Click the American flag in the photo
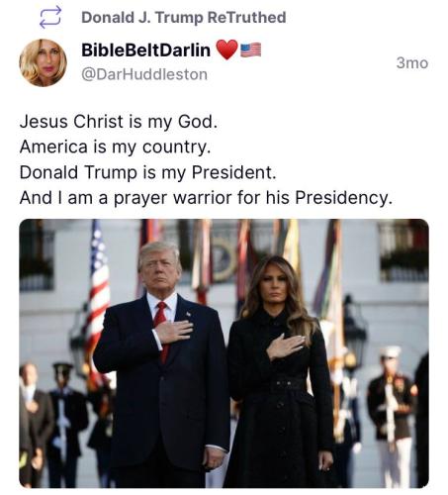The width and height of the screenshot is (448, 495). click(x=96, y=304)
